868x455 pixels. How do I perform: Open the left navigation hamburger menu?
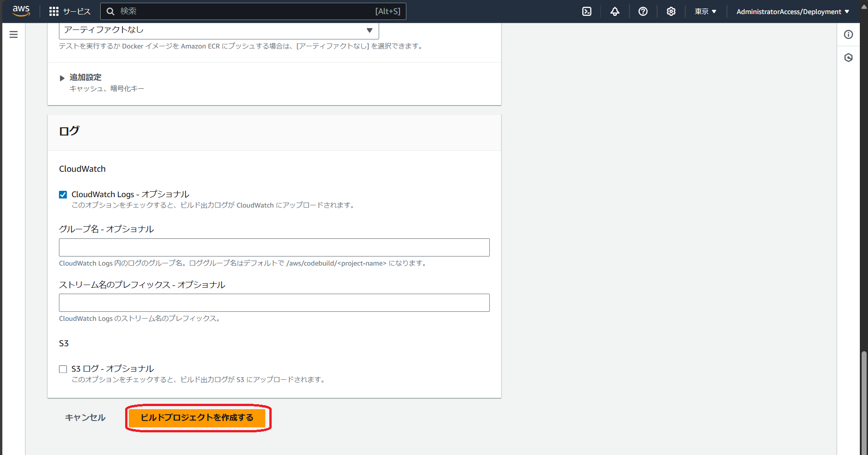[14, 34]
